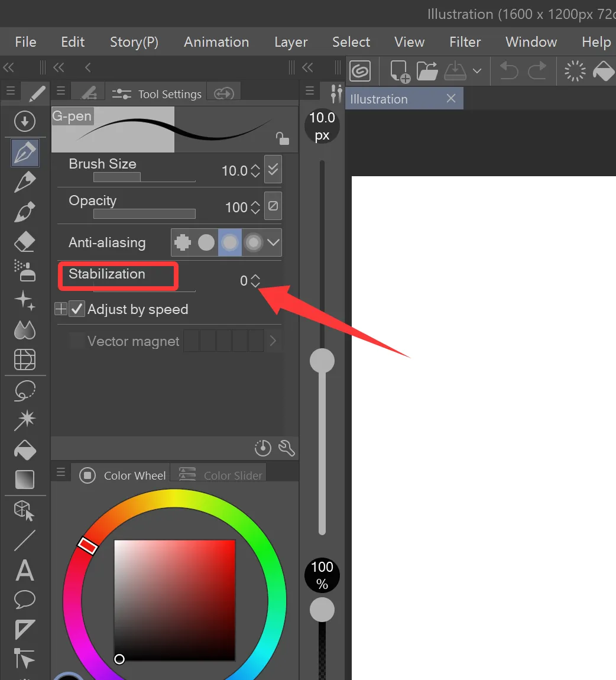
Task: Open the File menu
Action: [25, 42]
